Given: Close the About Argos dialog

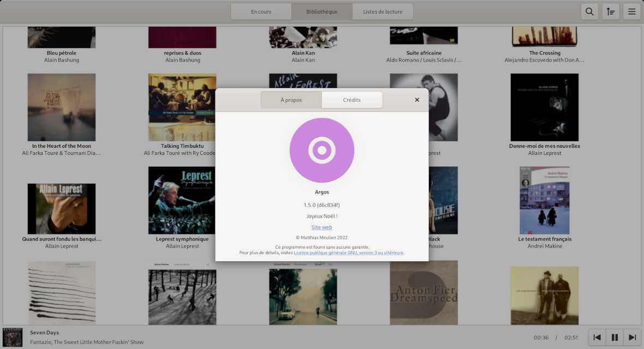Looking at the screenshot, I should pos(417,99).
